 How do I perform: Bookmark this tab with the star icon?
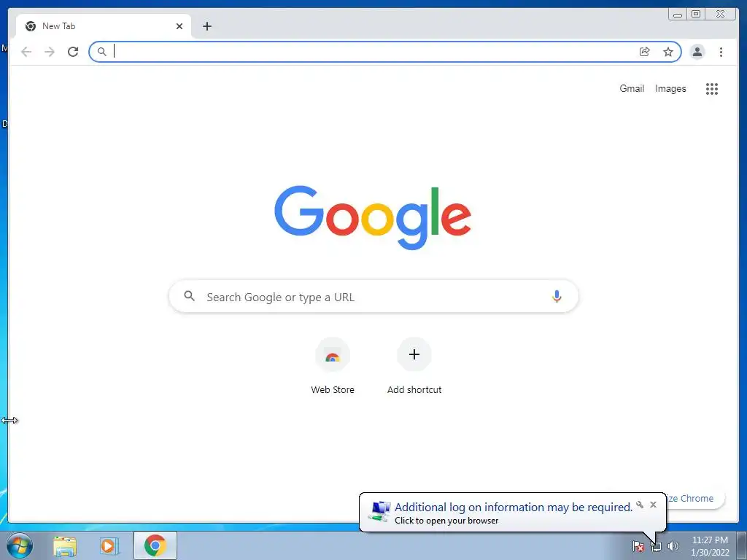(668, 52)
